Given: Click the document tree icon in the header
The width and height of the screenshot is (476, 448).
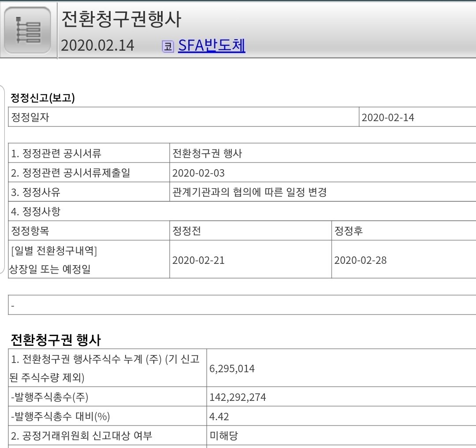Looking at the screenshot, I should 27,30.
